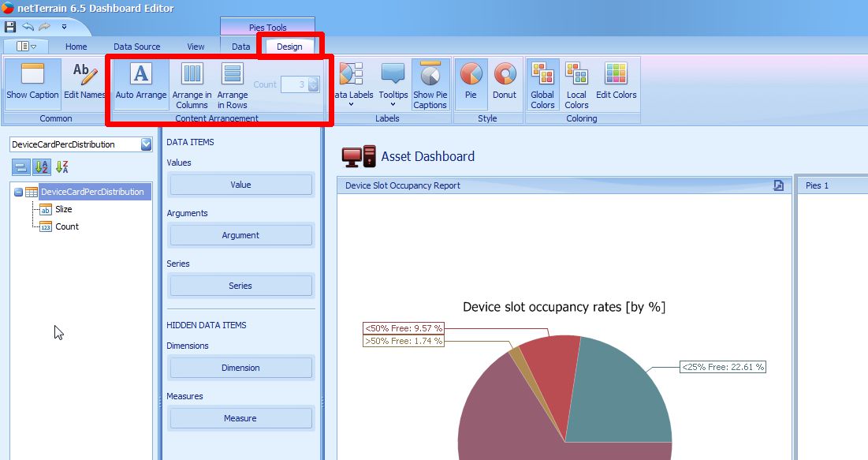Select the Count field in tree
This screenshot has width=868, height=460.
[67, 226]
